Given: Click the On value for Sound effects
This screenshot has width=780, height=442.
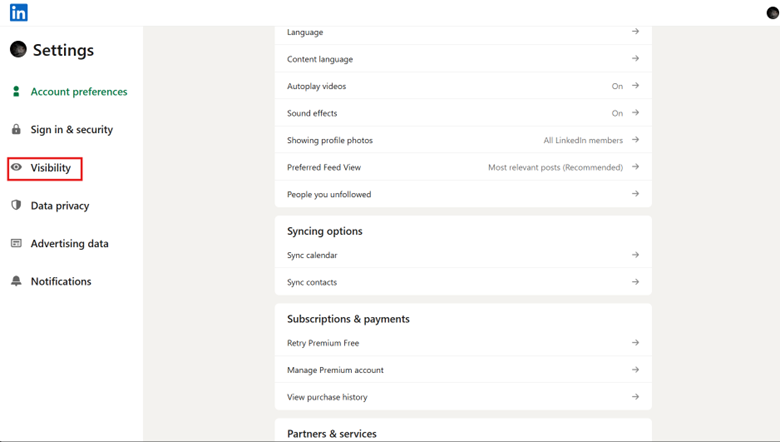Looking at the screenshot, I should click(x=617, y=113).
